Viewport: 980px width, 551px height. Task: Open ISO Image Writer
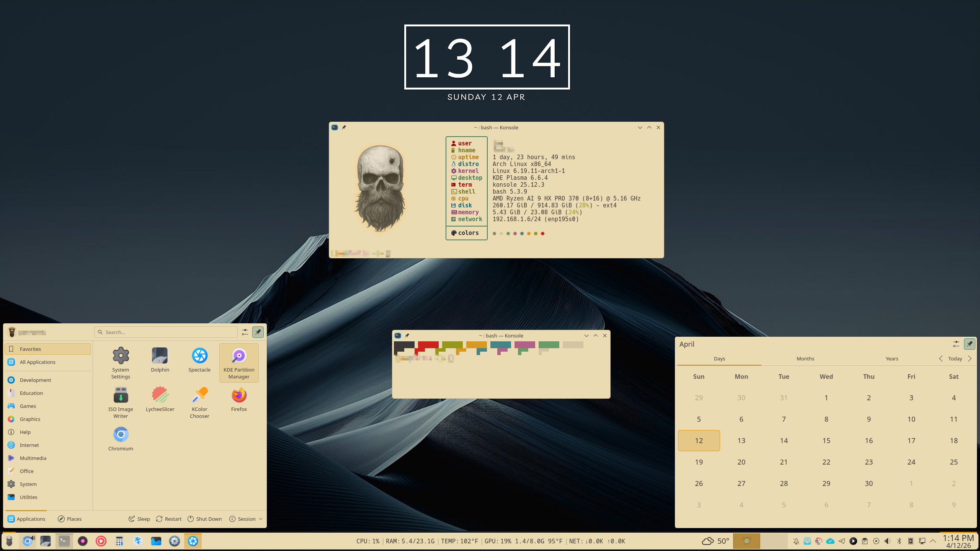121,403
